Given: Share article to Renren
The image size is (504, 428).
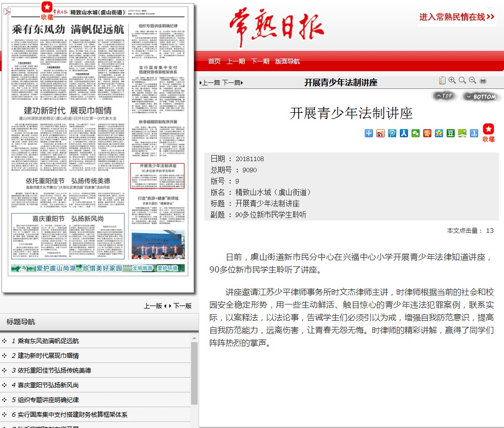Looking at the screenshot, I should [404, 133].
